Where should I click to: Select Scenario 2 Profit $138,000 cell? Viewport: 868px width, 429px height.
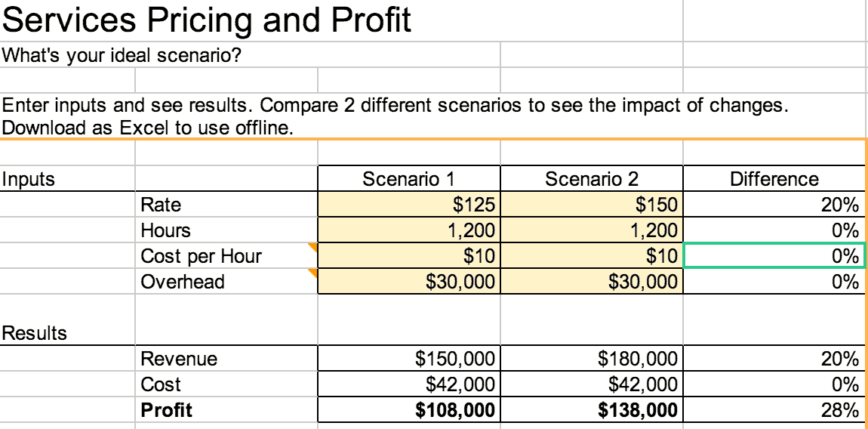point(592,409)
